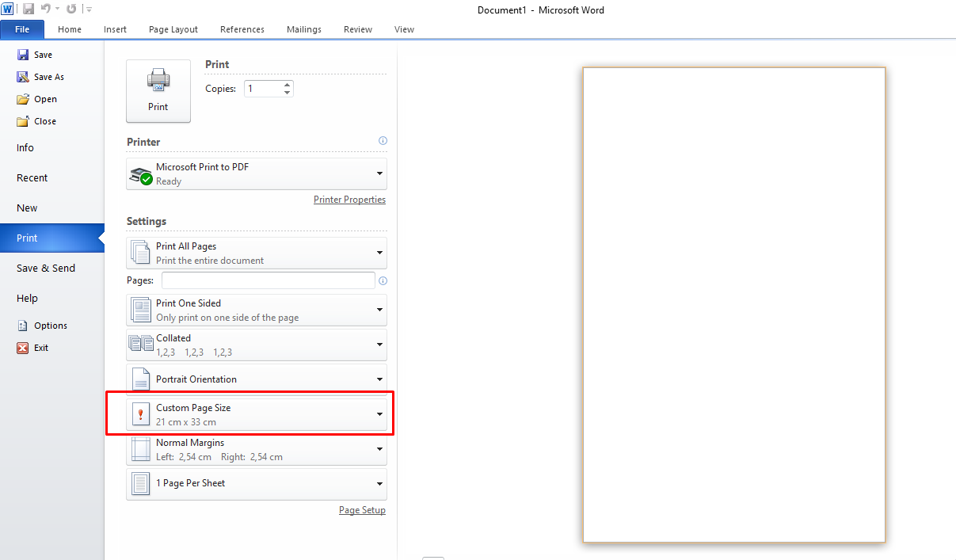Click the Copies number field
This screenshot has width=956, height=560.
pos(263,89)
